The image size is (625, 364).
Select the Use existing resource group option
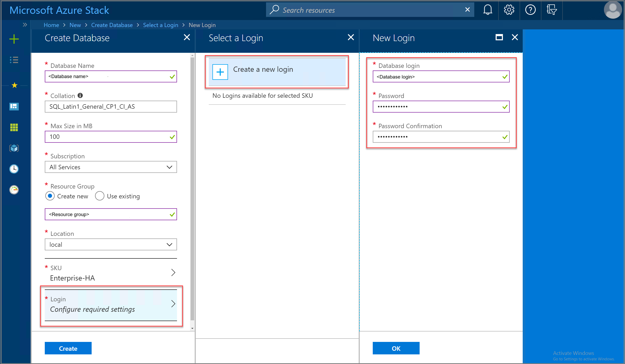99,196
